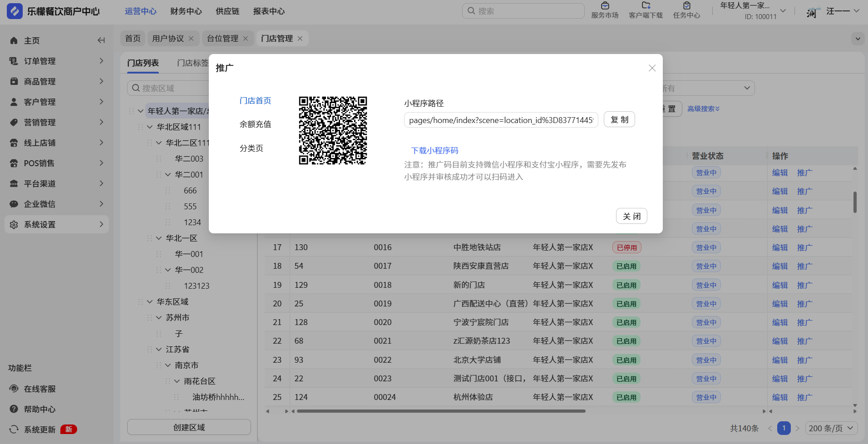Click 营业中 status for 北京大学店铺 row
The image size is (868, 444).
(x=706, y=360)
